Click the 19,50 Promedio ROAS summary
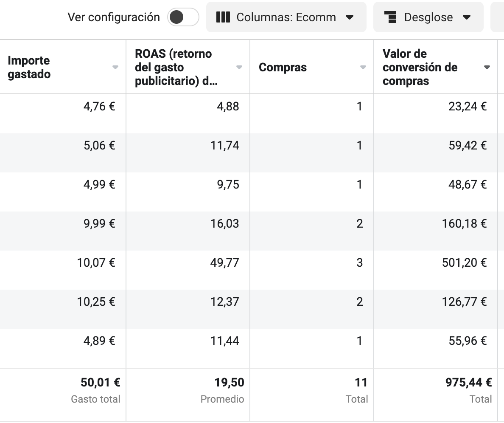The width and height of the screenshot is (504, 423). 229,382
